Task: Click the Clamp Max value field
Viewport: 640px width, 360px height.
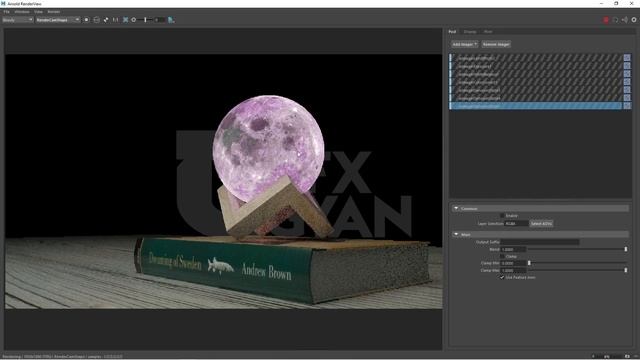Action: pyautogui.click(x=513, y=270)
